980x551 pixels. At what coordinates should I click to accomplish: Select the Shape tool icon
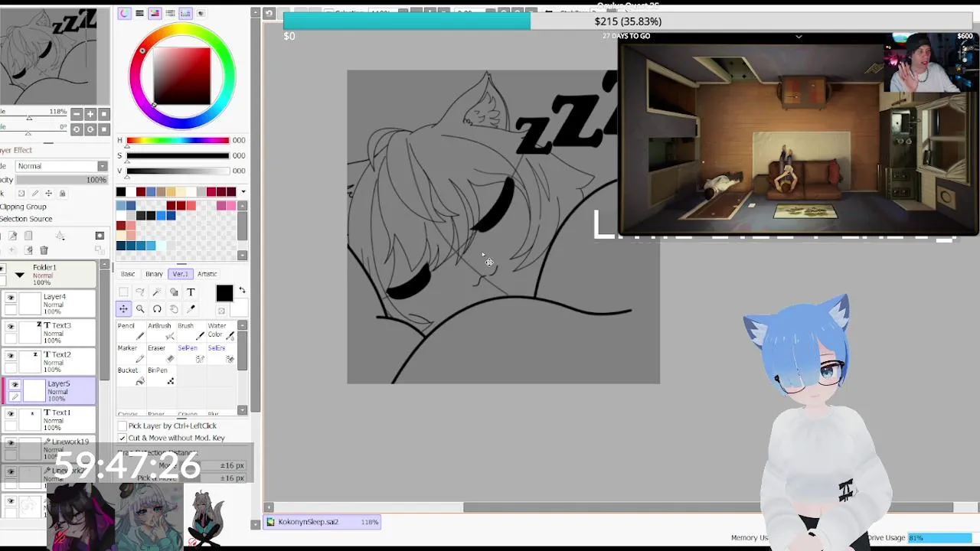coord(174,292)
